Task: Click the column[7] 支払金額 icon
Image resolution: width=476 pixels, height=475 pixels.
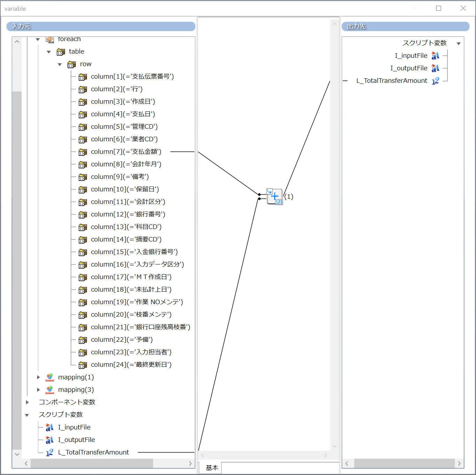Action: pyautogui.click(x=83, y=152)
